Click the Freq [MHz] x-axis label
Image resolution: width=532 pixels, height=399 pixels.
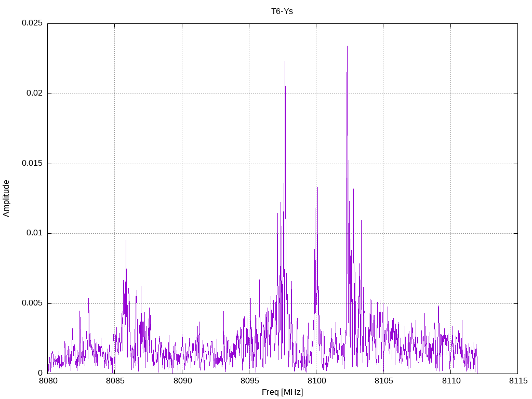pyautogui.click(x=282, y=392)
